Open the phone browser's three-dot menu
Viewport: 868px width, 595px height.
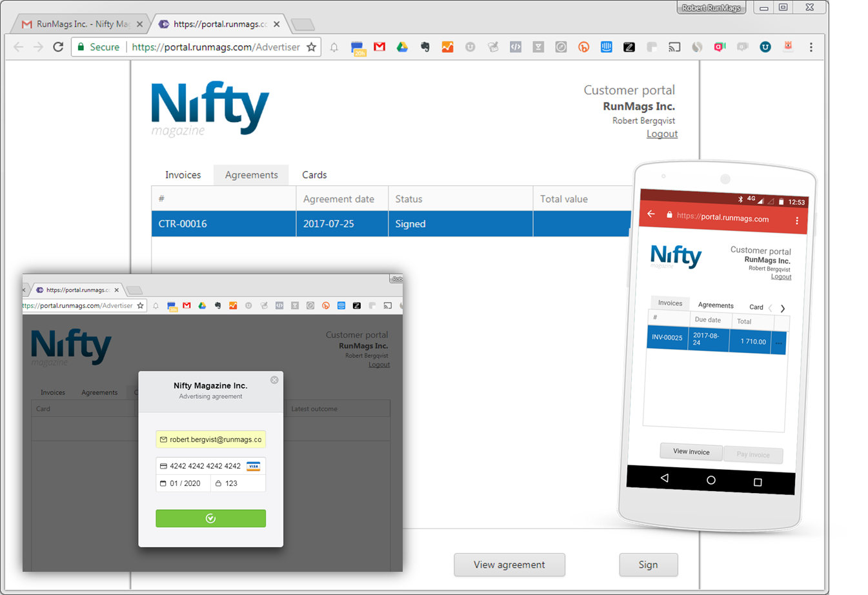pos(797,221)
